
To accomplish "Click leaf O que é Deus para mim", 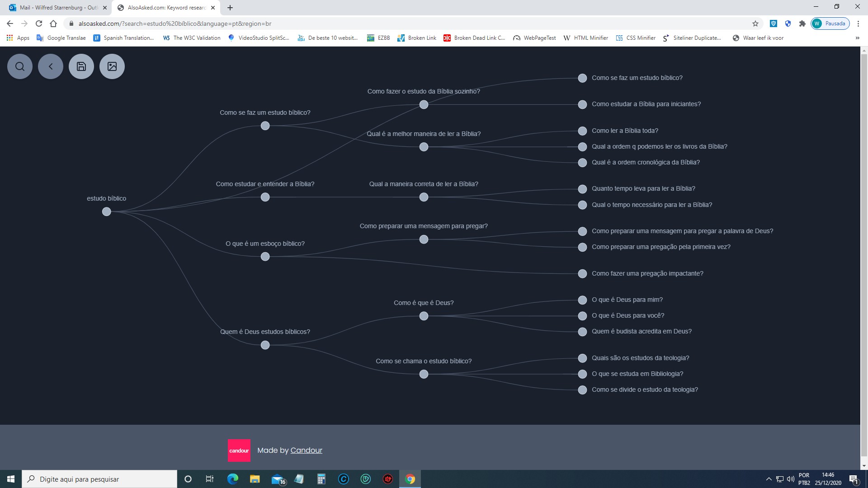I will tap(582, 300).
